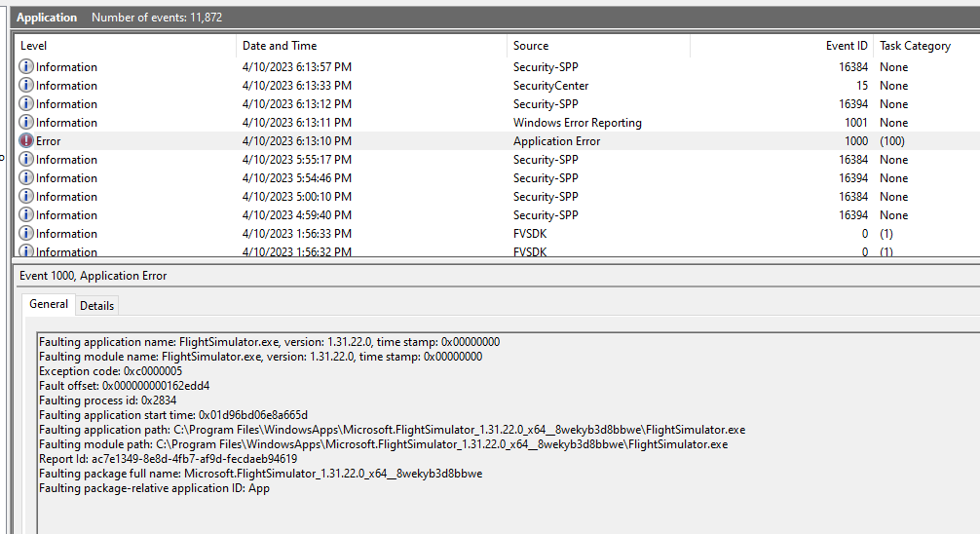
Task: Click the info icon for the 6:13:57 PM event
Action: pos(26,66)
